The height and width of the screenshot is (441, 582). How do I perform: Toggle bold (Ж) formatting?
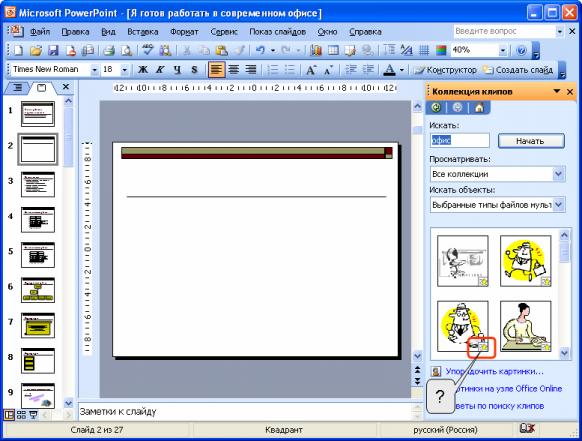[x=143, y=69]
